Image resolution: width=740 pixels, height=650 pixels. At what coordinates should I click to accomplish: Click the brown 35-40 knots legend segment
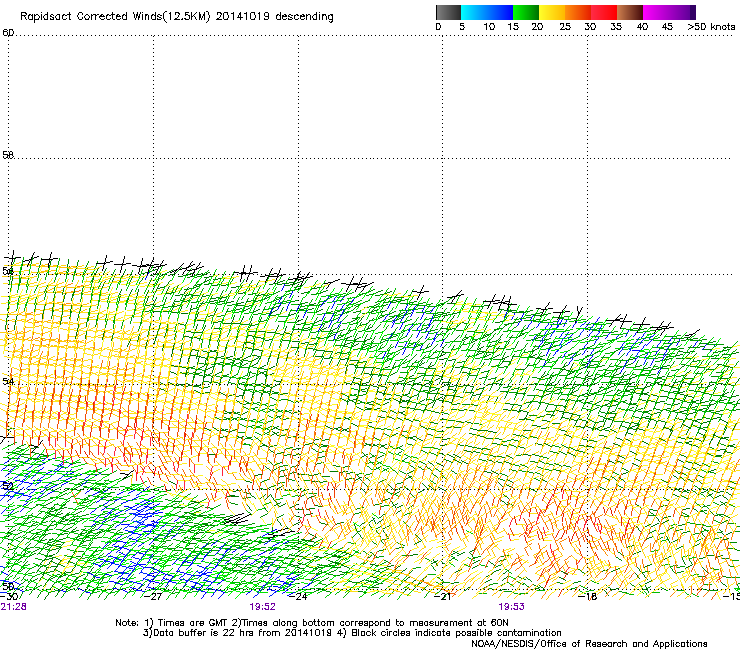click(x=630, y=12)
